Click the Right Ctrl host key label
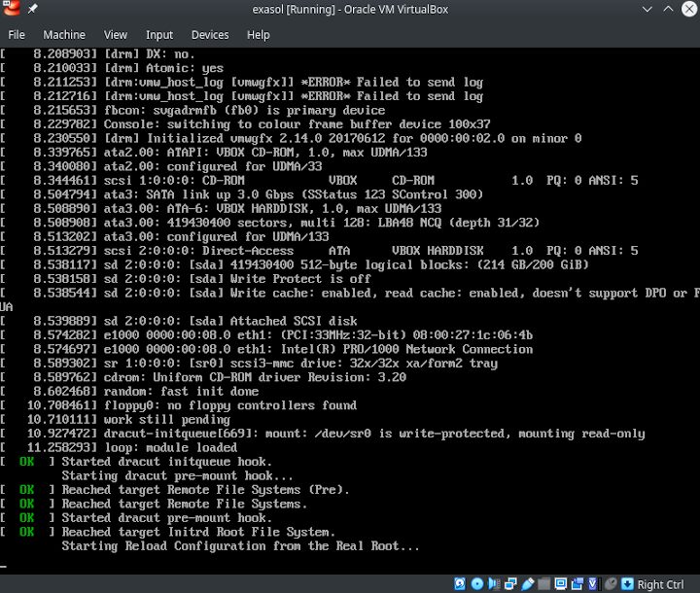The width and height of the screenshot is (700, 593). 661,584
